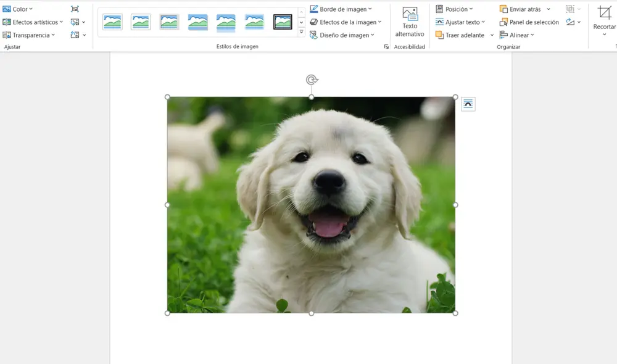Screen dimensions: 617x364
Task: Expand the Alinear dropdown menu
Action: [x=517, y=35]
